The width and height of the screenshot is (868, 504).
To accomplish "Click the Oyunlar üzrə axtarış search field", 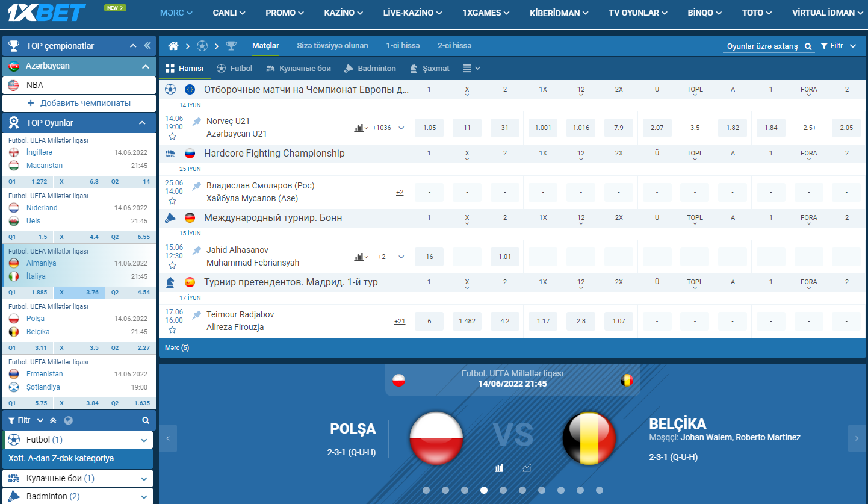I will click(x=762, y=46).
